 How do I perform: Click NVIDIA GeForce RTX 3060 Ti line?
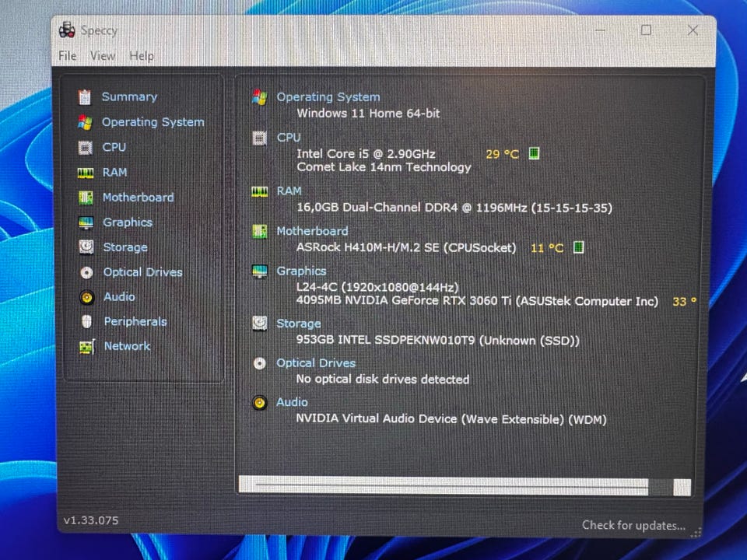[x=477, y=301]
